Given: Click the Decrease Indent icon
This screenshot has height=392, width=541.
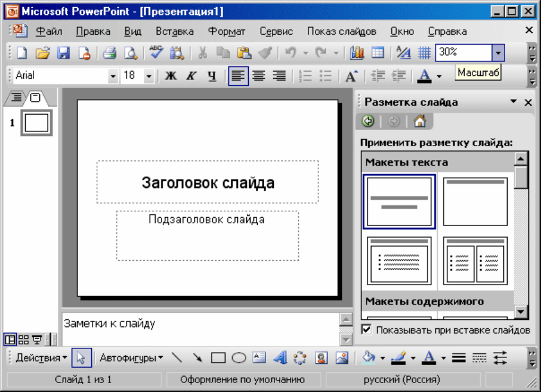Looking at the screenshot, I should pyautogui.click(x=378, y=76).
